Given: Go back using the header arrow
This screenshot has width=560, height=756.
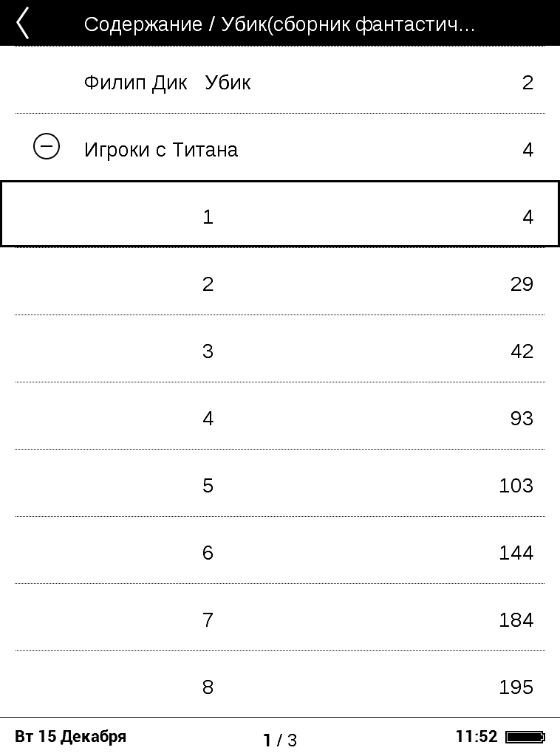Looking at the screenshot, I should coord(23,23).
